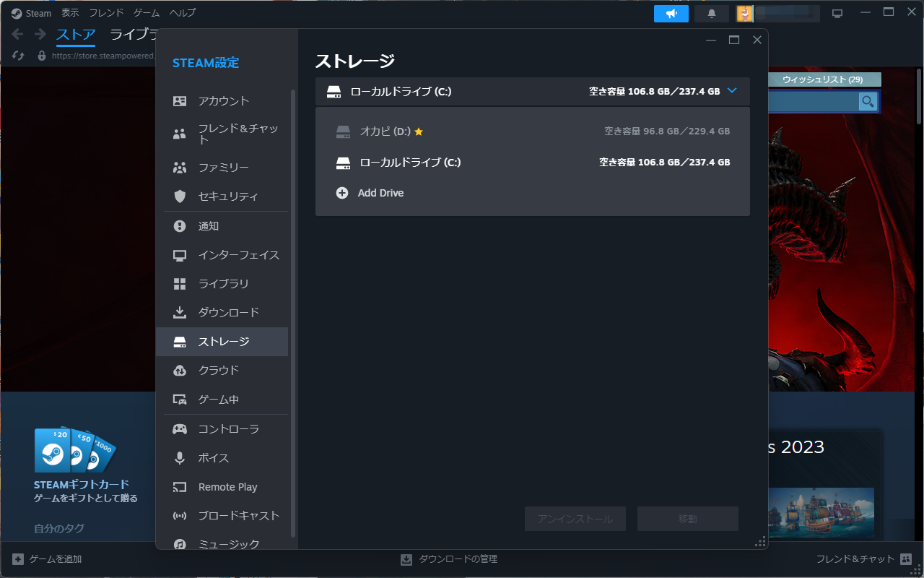Switch to the ストア tab

[75, 33]
